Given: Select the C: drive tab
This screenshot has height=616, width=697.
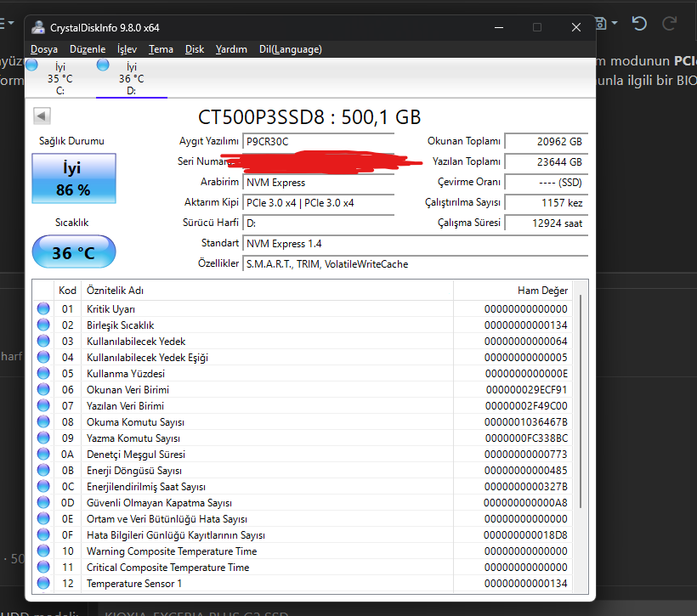Looking at the screenshot, I should coord(60,78).
